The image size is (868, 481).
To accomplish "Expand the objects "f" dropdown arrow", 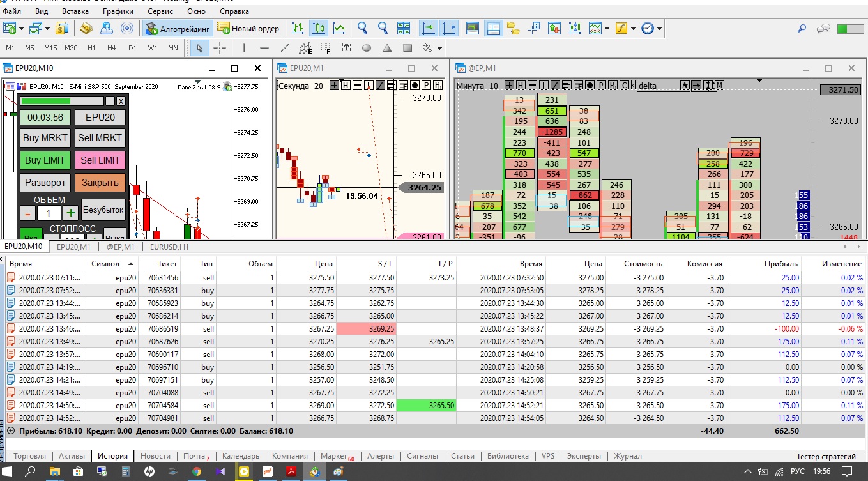I will coord(632,28).
